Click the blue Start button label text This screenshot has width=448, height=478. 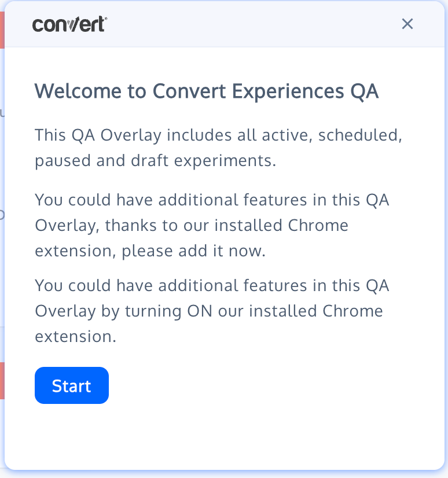point(71,385)
